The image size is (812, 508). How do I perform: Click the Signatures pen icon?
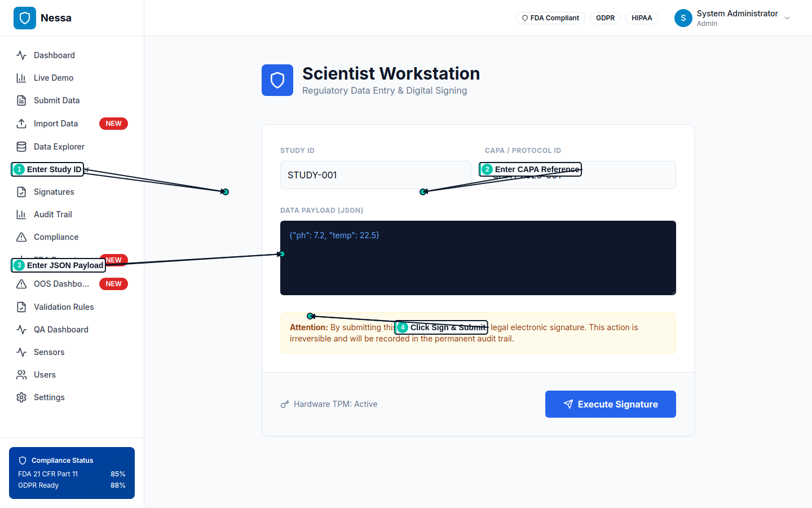tap(21, 191)
